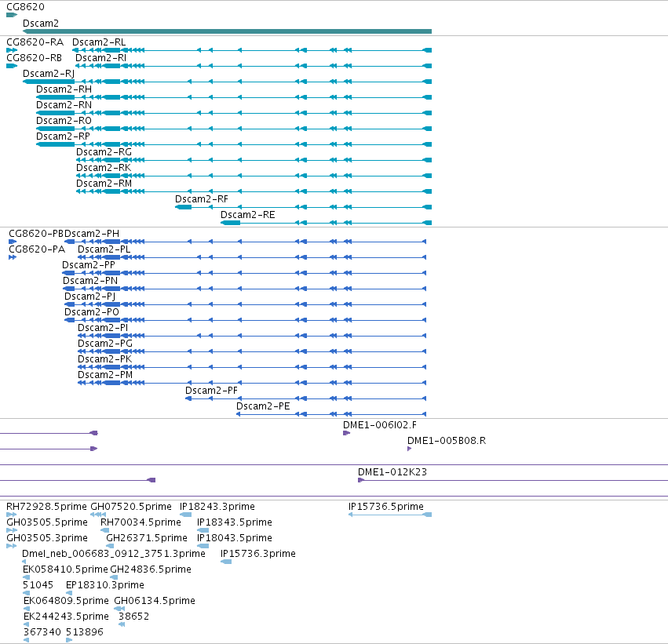
Task: Click protein label Dscam2-PG
Action: point(105,344)
